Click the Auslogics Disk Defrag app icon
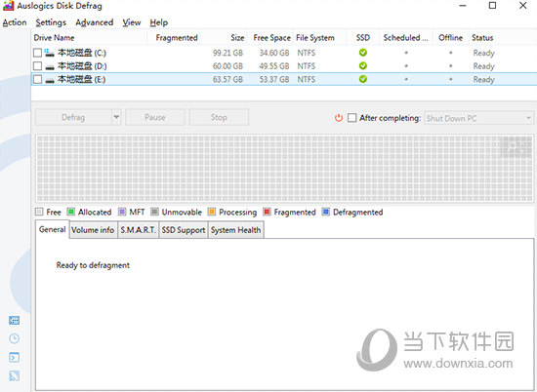Viewport: 537px width, 392px height. pyautogui.click(x=8, y=6)
